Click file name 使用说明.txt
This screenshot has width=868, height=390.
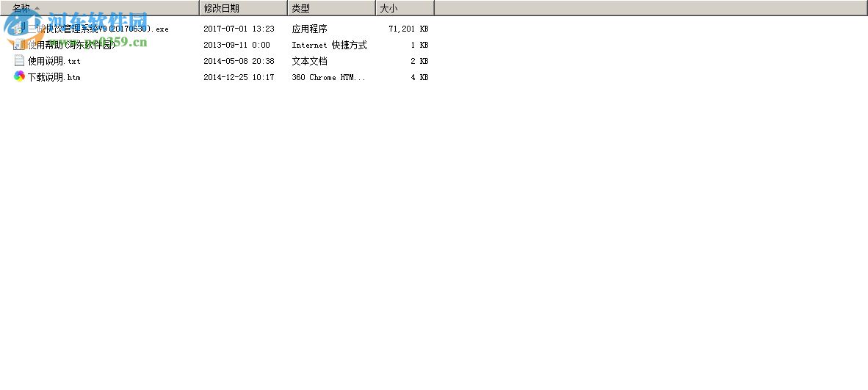point(54,61)
